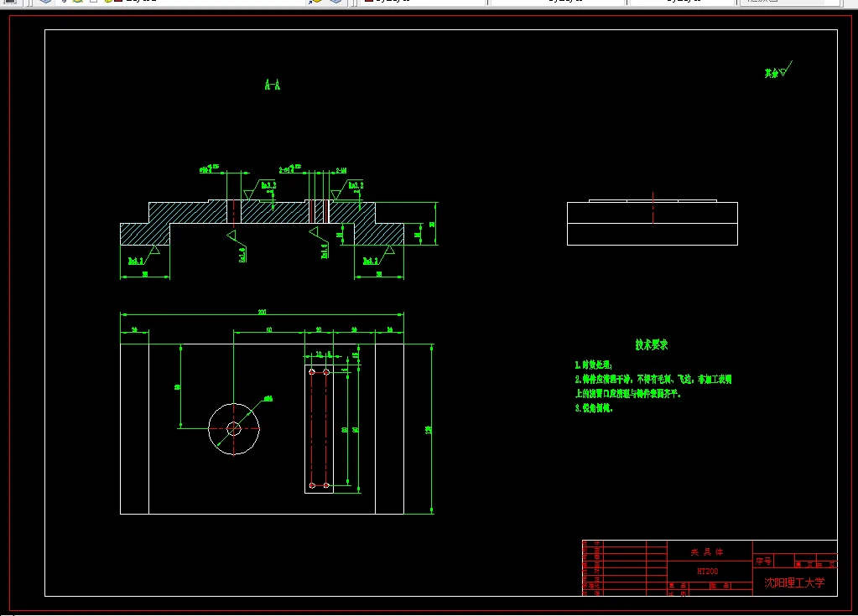Click the 沈阳理工大学 text in title block
Screen dimensions: 858x616
(x=794, y=582)
